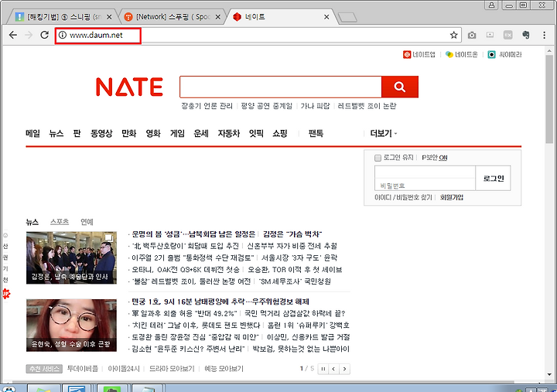
Task: Open the 싸이메라 icon link
Action: 504,54
